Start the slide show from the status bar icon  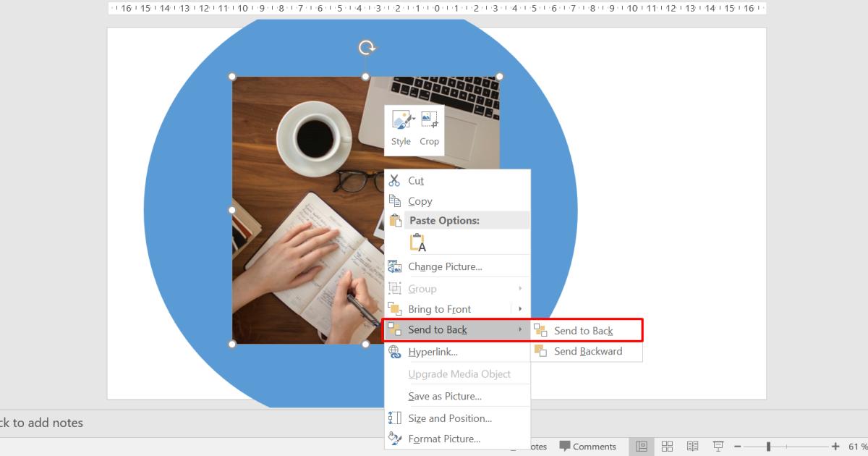pos(718,446)
